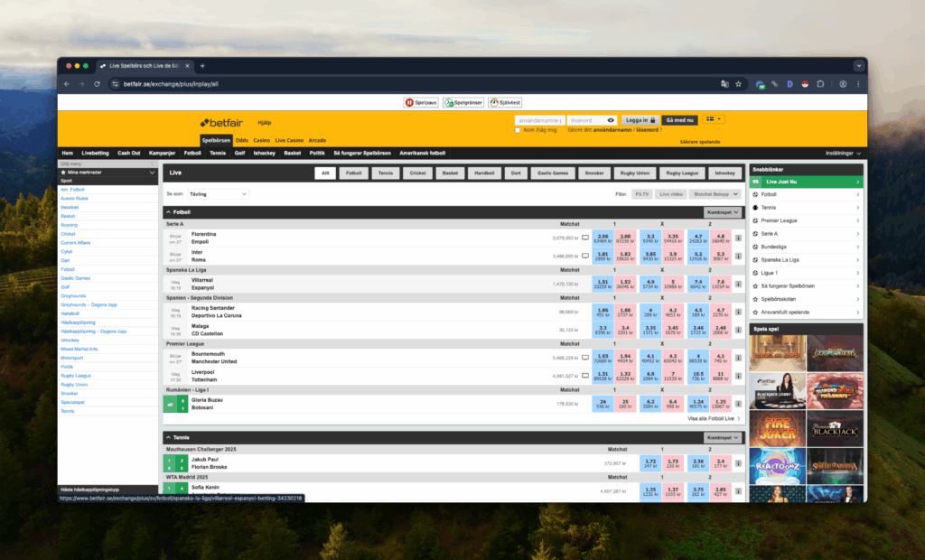
Task: Click live TV icon for Inter v Roma
Action: 585,257
